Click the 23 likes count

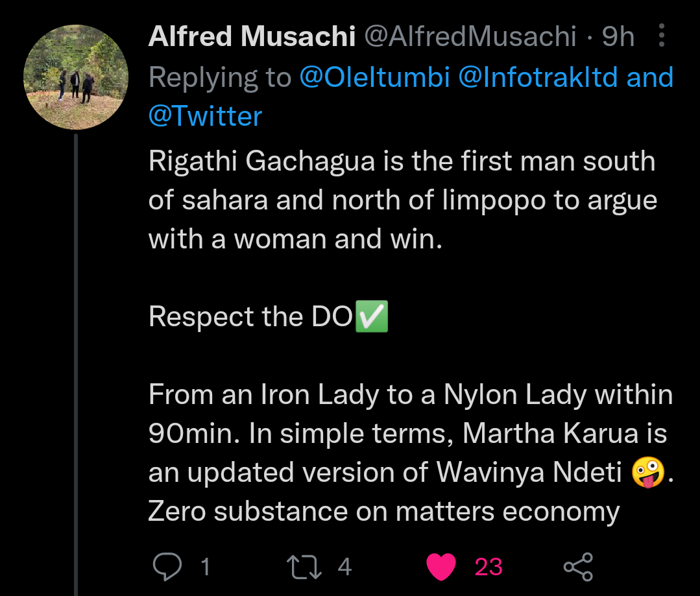coord(489,567)
